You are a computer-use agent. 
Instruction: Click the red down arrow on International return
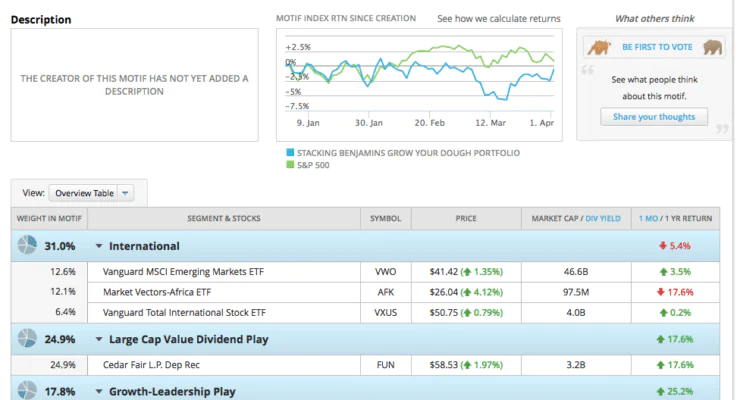[663, 245]
